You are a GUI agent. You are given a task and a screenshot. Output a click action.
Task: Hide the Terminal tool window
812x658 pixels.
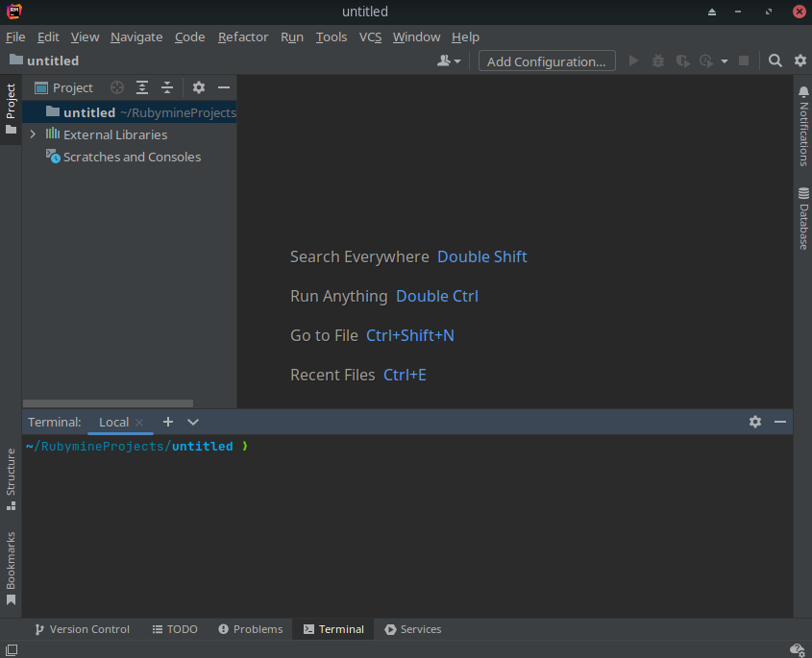click(780, 422)
